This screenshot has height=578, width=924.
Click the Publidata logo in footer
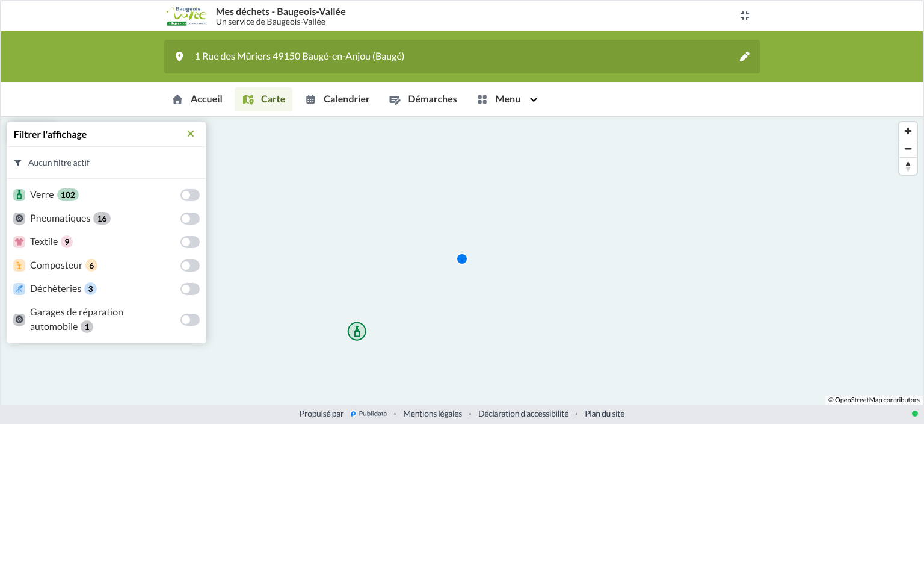tap(369, 414)
